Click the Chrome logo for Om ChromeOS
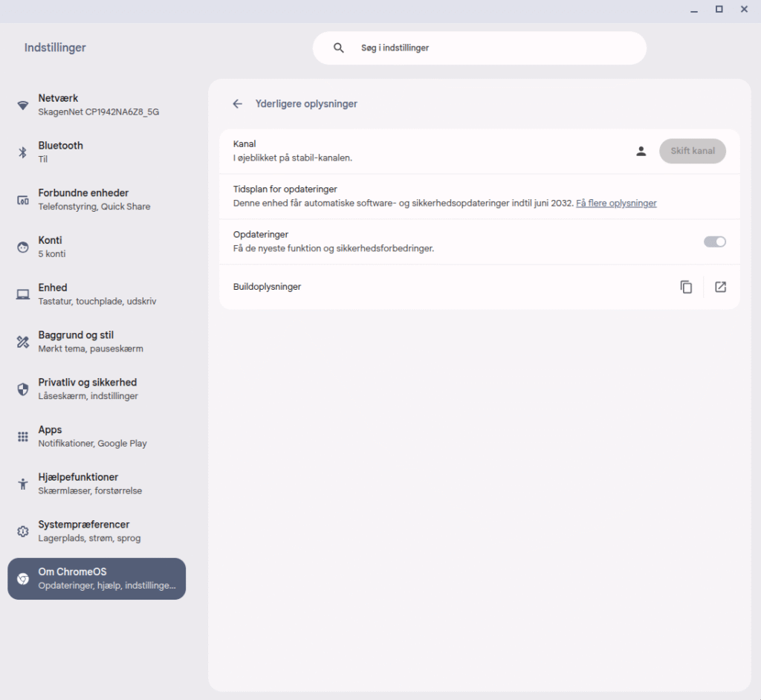Image resolution: width=761 pixels, height=700 pixels. pos(22,578)
